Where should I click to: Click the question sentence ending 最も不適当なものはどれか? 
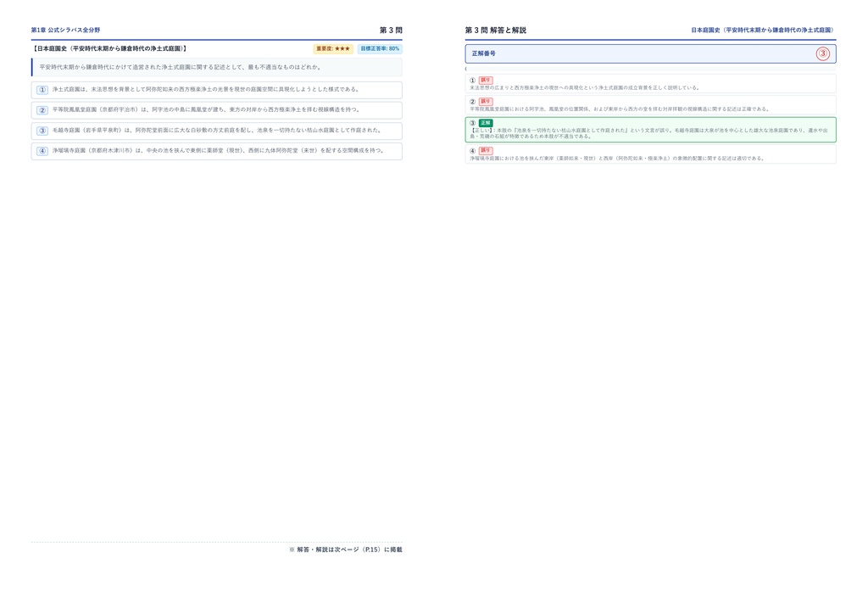coord(180,67)
